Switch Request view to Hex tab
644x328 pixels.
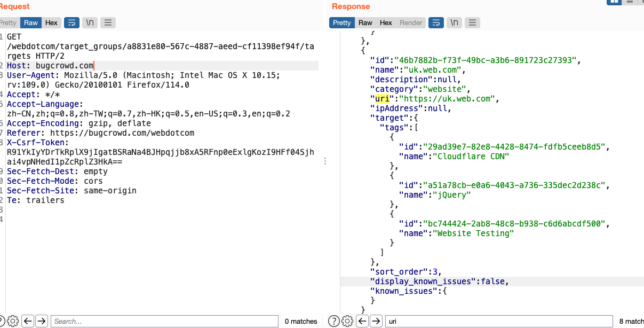pos(51,22)
